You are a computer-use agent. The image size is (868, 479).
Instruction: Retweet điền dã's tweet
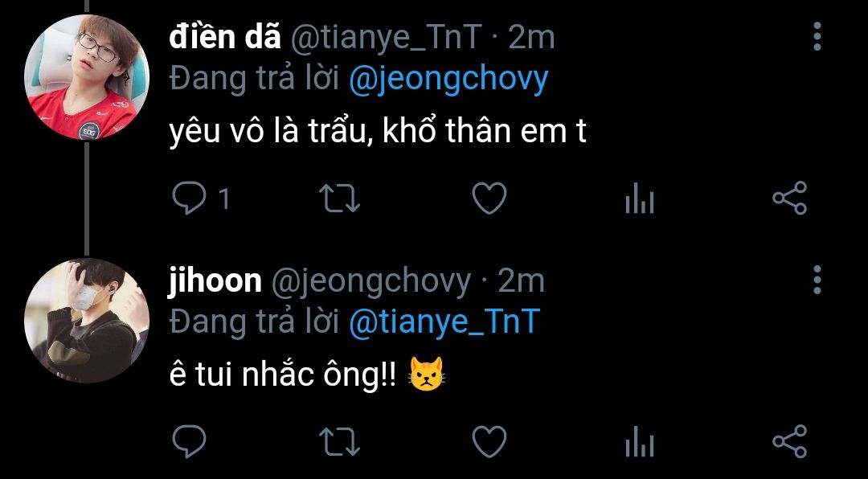[x=339, y=199]
